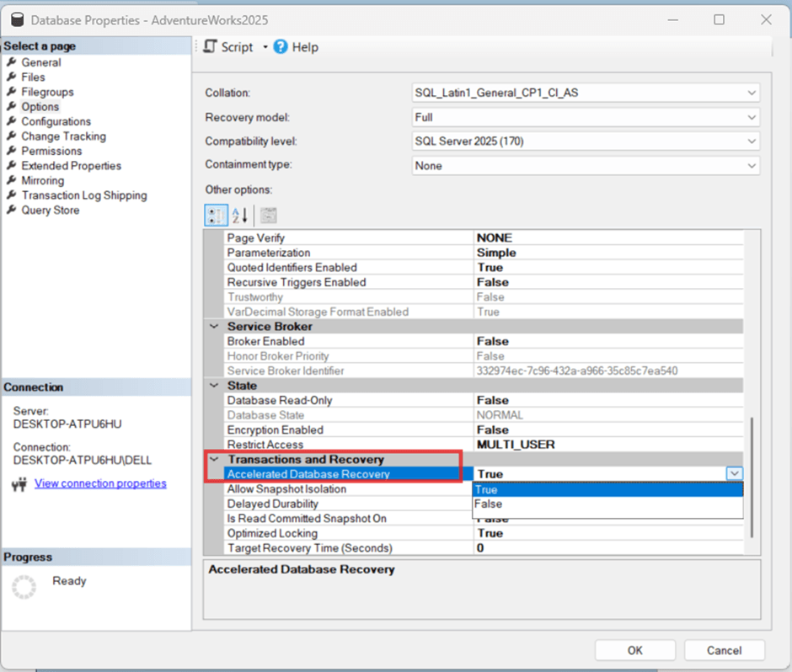Image resolution: width=792 pixels, height=672 pixels.
Task: Select the Parameterization property row
Action: click(x=484, y=253)
